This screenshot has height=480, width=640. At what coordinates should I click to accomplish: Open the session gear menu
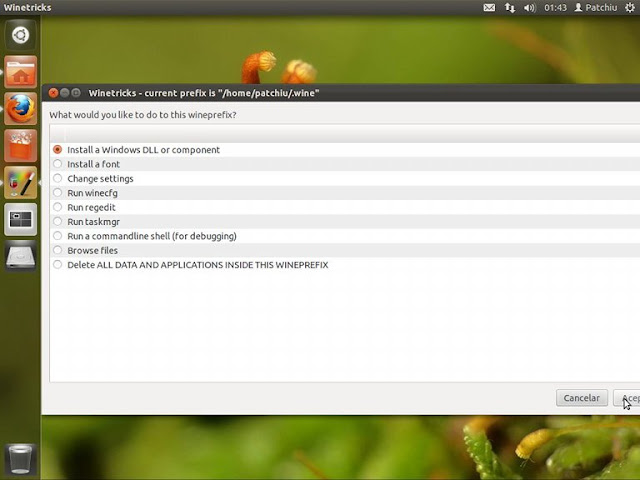630,7
